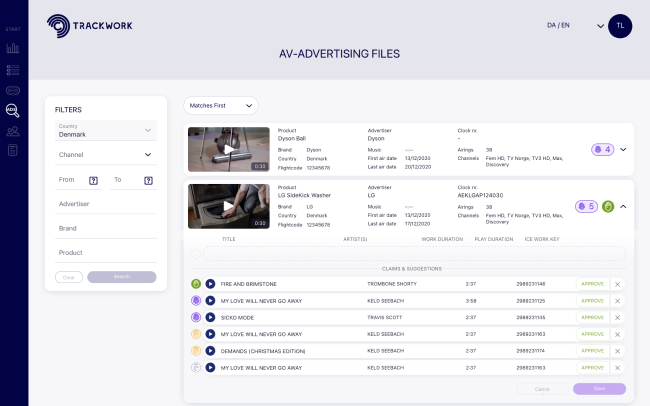
Task: Click the START sidebar label
Action: (x=13, y=29)
